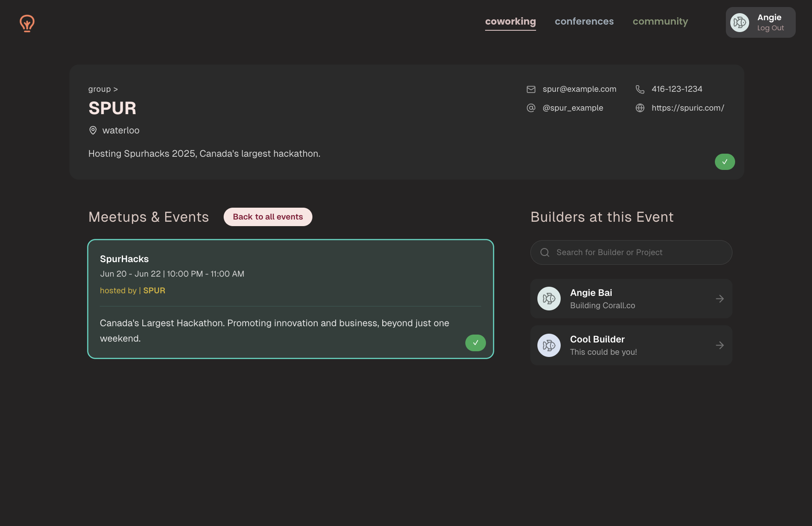Viewport: 812px width, 526px height.
Task: Focus the Search for Builder or Project field
Action: coord(631,252)
